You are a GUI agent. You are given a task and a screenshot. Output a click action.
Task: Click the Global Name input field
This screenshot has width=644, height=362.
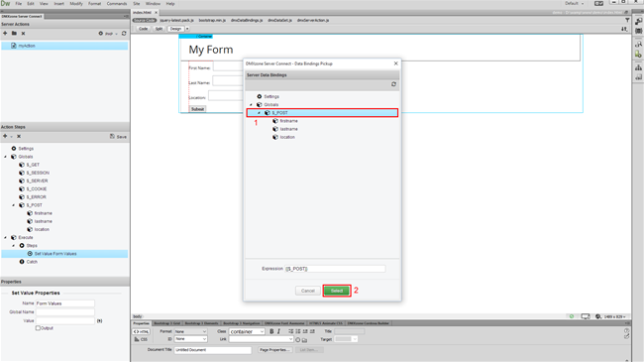(64, 312)
